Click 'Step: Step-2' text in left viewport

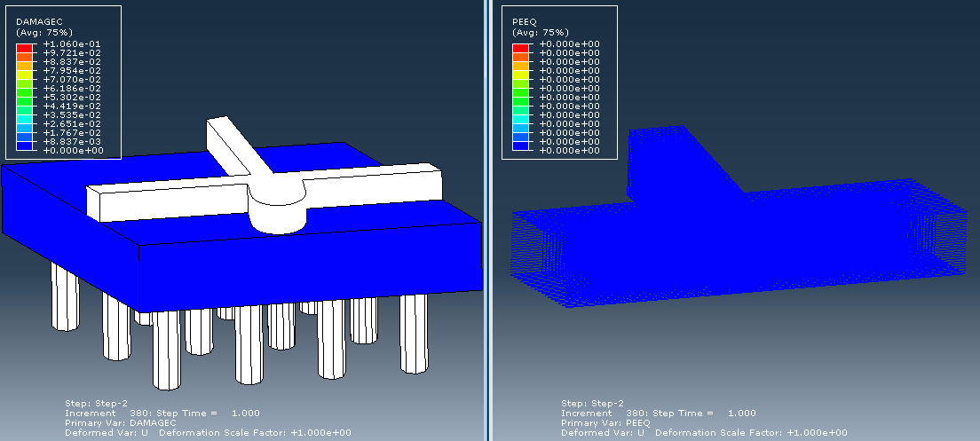96,404
